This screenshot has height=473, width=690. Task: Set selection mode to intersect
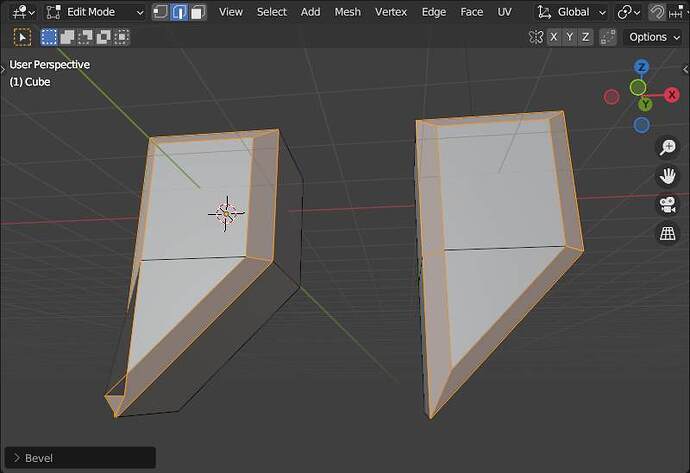tap(121, 37)
